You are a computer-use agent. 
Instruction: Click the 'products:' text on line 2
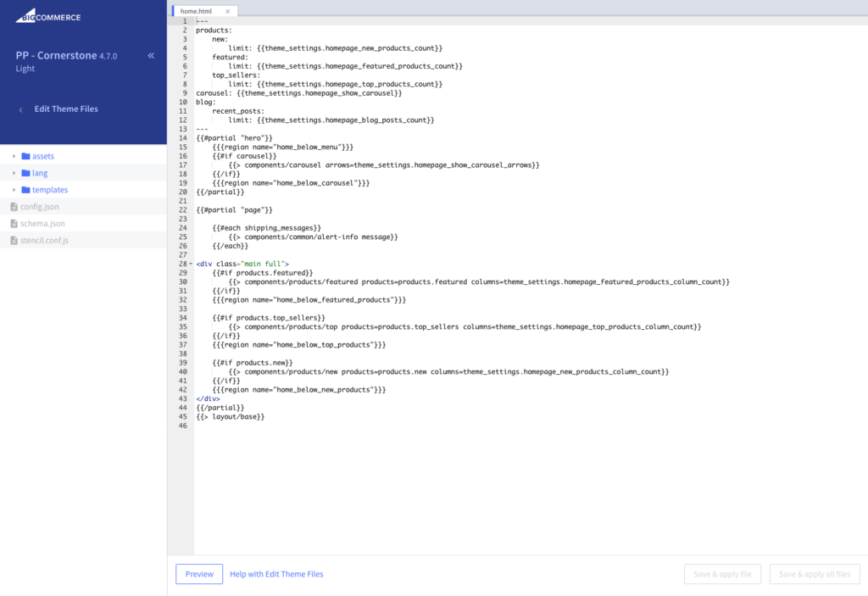pos(214,31)
